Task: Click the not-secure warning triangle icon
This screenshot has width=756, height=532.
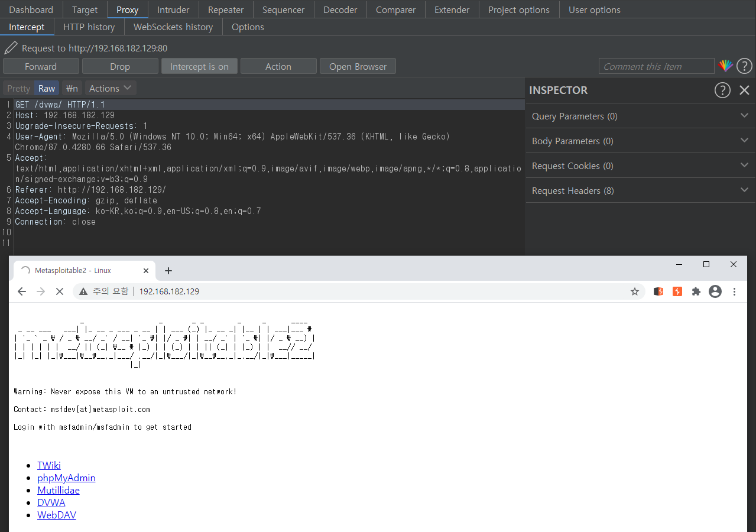Action: click(x=83, y=291)
